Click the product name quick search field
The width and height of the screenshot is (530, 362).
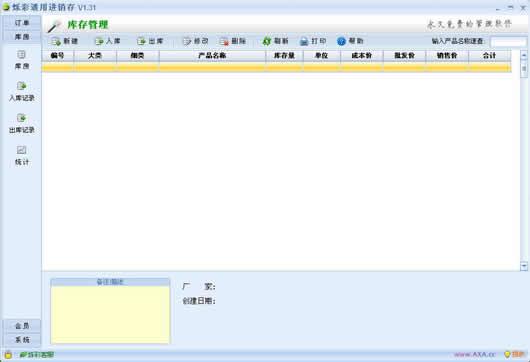(509, 42)
